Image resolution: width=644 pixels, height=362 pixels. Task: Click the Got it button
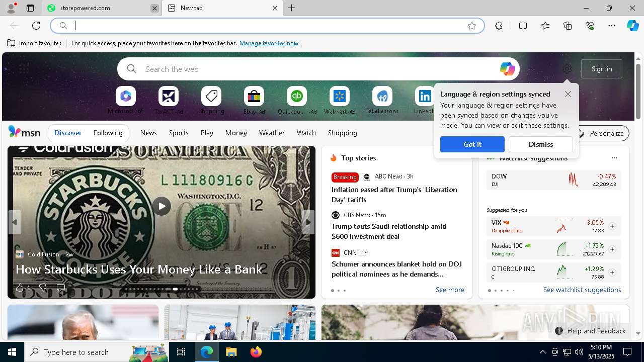(x=472, y=144)
